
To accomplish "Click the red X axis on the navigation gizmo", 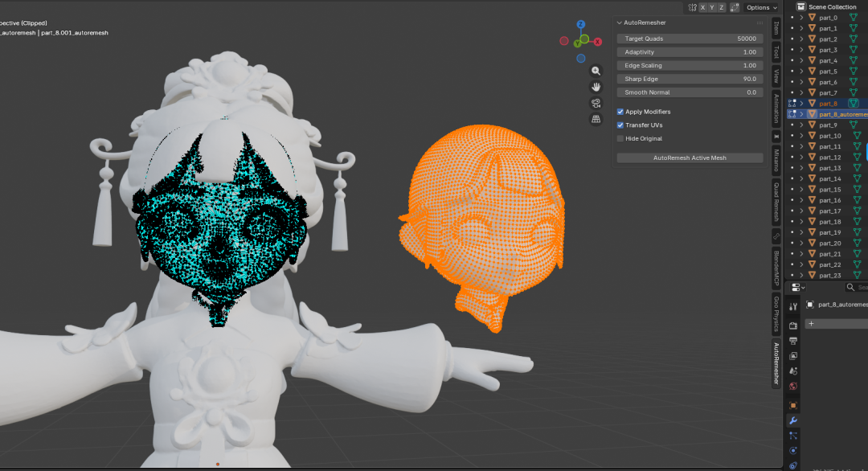I will [598, 42].
